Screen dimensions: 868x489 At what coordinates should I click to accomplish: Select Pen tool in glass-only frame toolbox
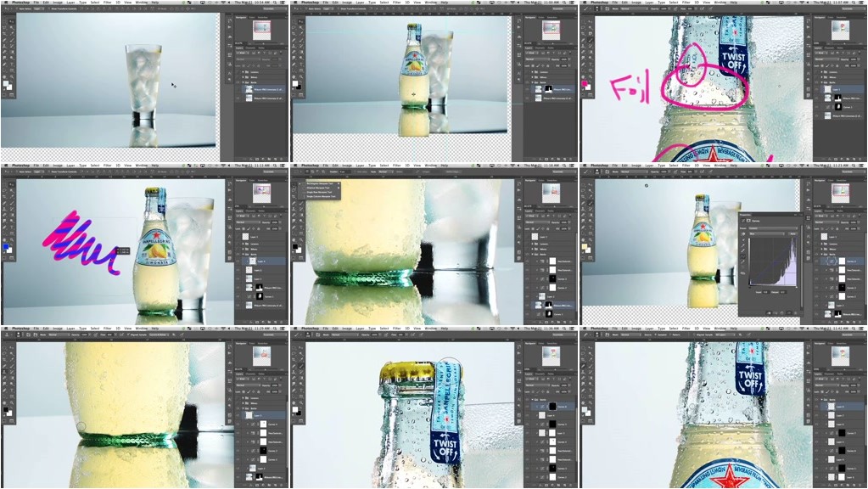[x=4, y=65]
